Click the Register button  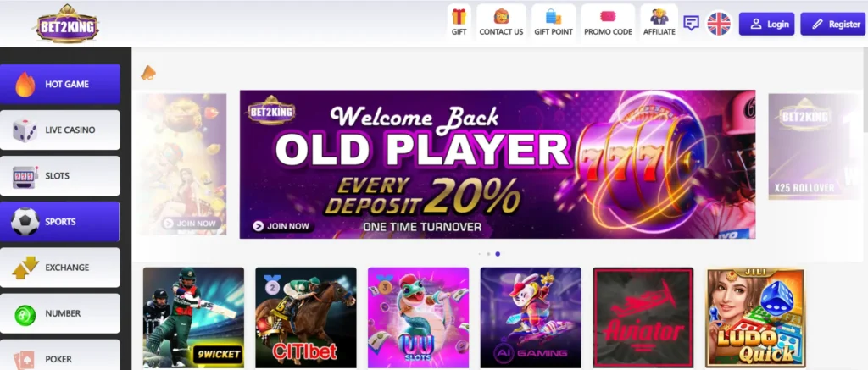(832, 24)
